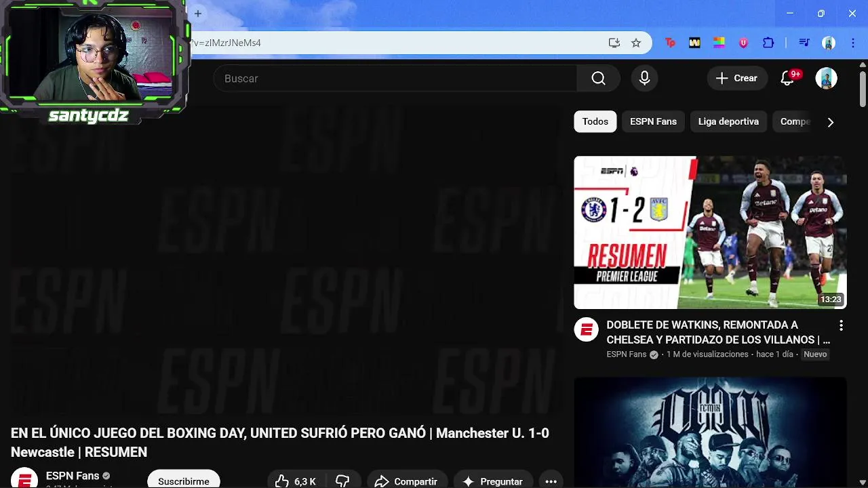Open a new browser tab with plus
This screenshot has height=488, width=868.
point(198,14)
